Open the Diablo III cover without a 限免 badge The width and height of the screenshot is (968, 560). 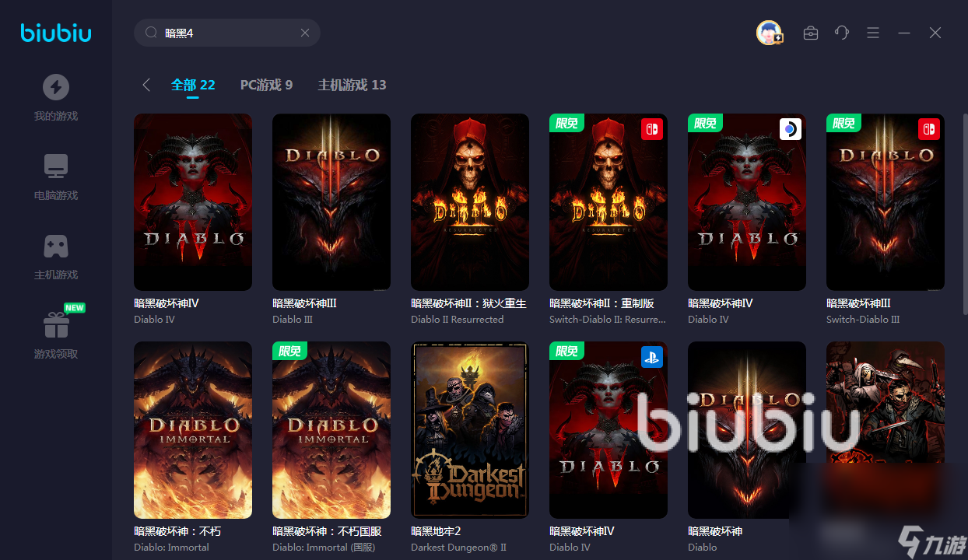(x=331, y=202)
